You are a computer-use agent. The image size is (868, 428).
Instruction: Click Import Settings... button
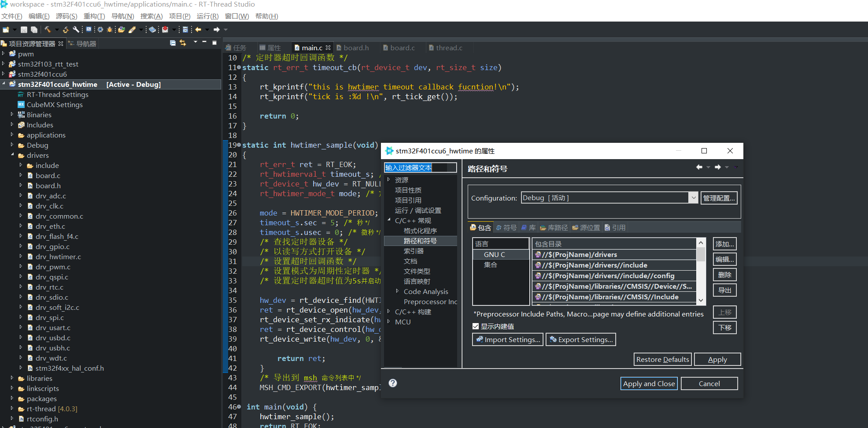click(x=507, y=339)
